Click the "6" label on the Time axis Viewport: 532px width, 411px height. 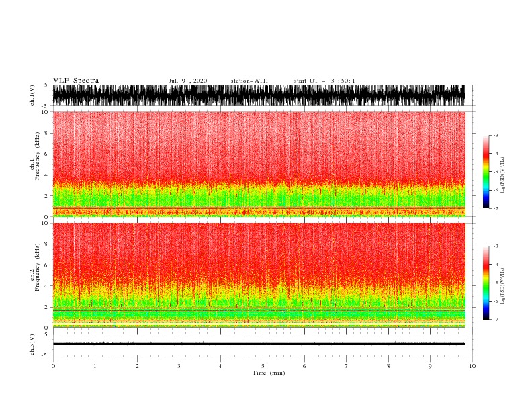click(304, 366)
